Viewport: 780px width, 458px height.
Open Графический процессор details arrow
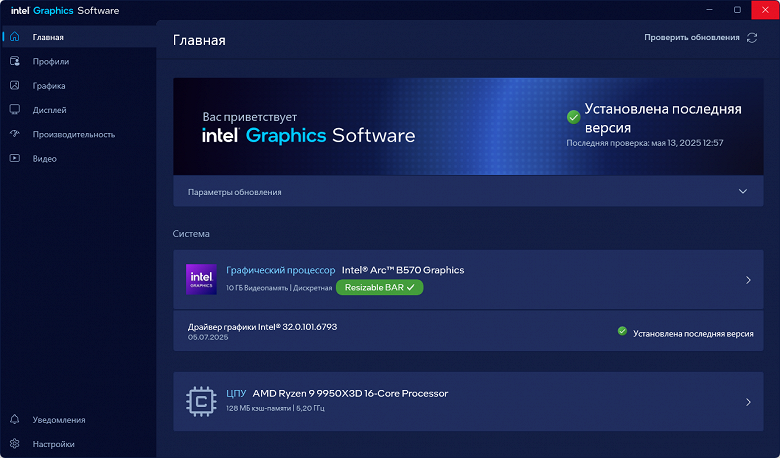pyautogui.click(x=748, y=280)
